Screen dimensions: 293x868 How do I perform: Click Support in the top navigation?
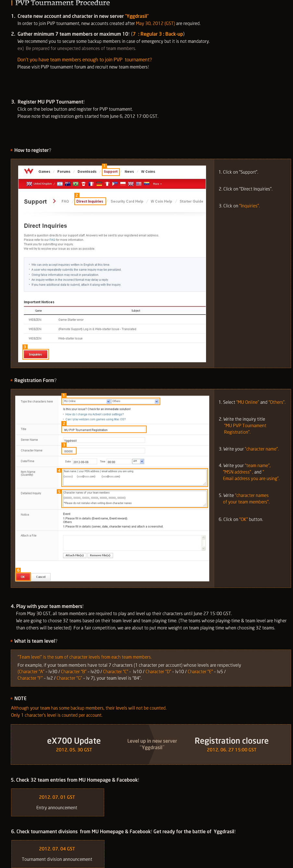pos(110,171)
